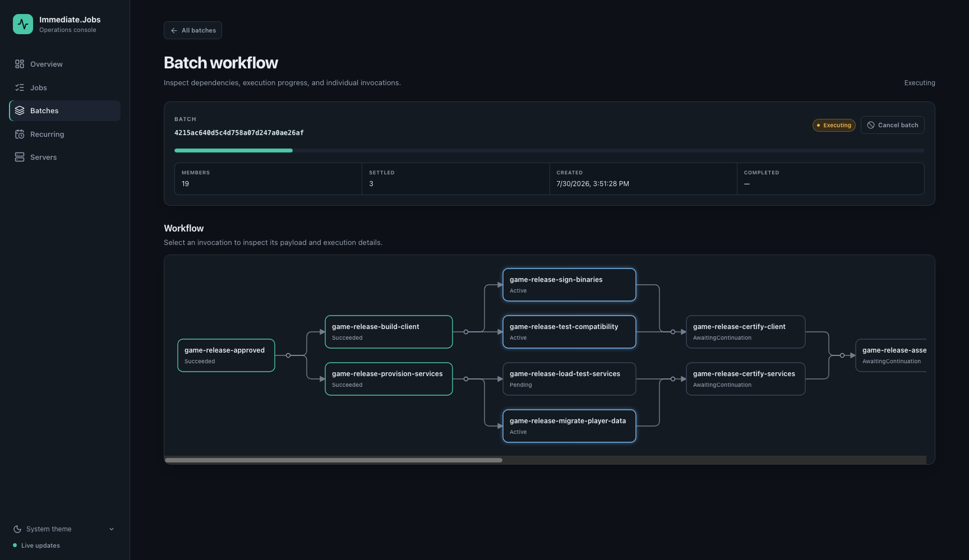This screenshot has width=969, height=560.
Task: Click the Immediate.Jobs pulse logo icon
Action: (23, 24)
